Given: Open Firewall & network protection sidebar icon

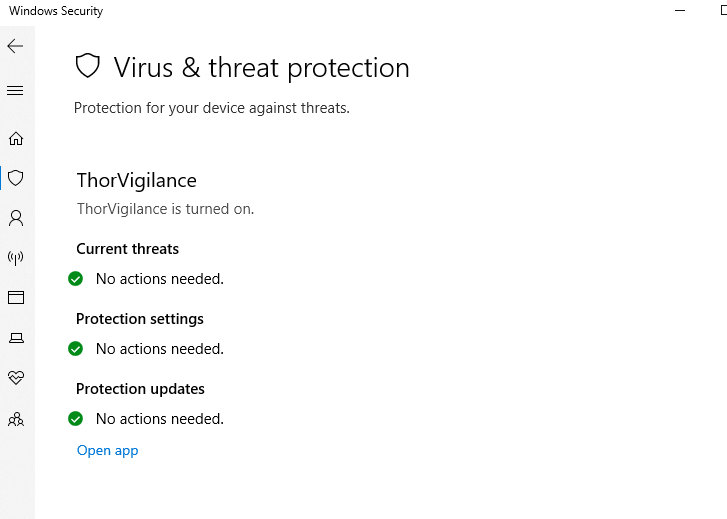Looking at the screenshot, I should point(15,258).
